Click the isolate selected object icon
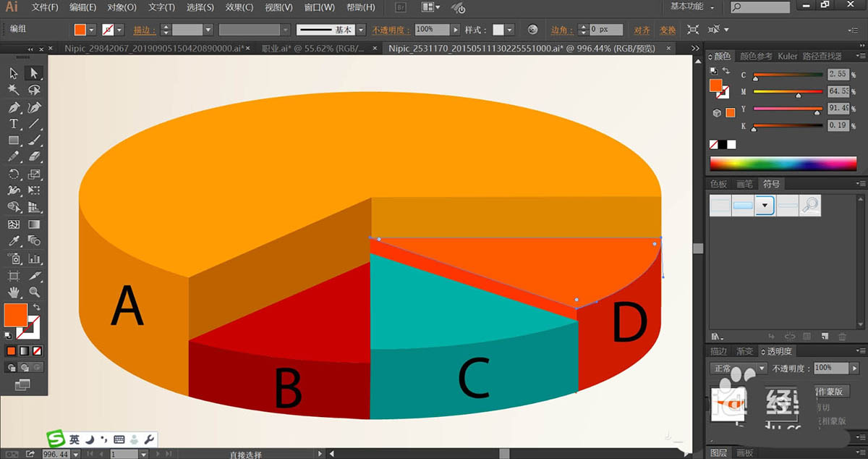Viewport: 868px width, 459px height. click(x=692, y=30)
